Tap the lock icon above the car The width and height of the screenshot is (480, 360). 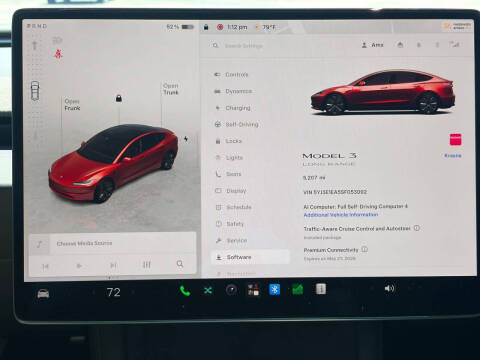[119, 98]
